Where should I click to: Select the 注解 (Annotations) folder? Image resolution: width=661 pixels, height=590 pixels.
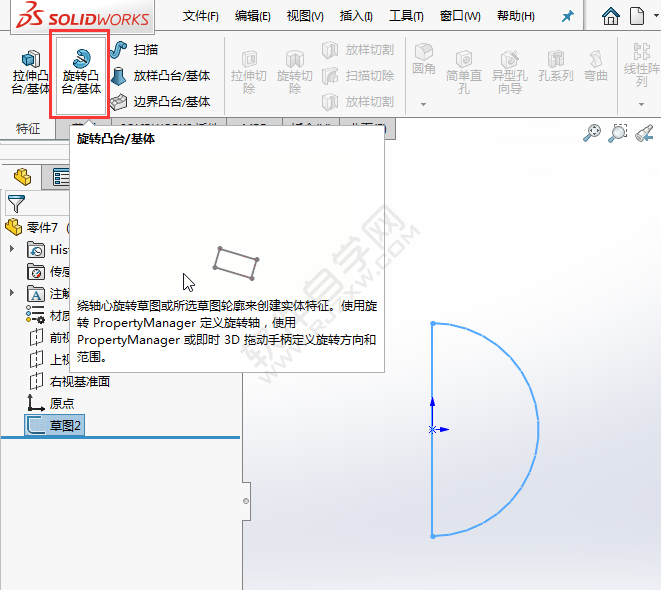pyautogui.click(x=48, y=294)
